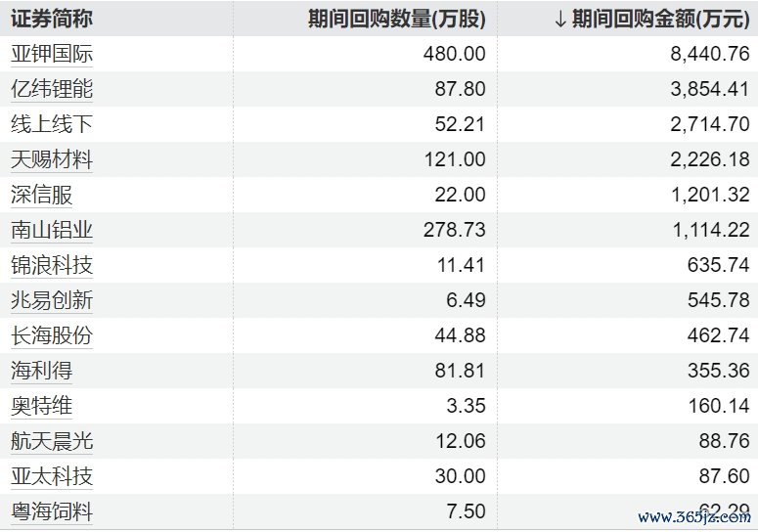Select the 6.49 quantity cell
The height and width of the screenshot is (532, 758).
(365, 300)
